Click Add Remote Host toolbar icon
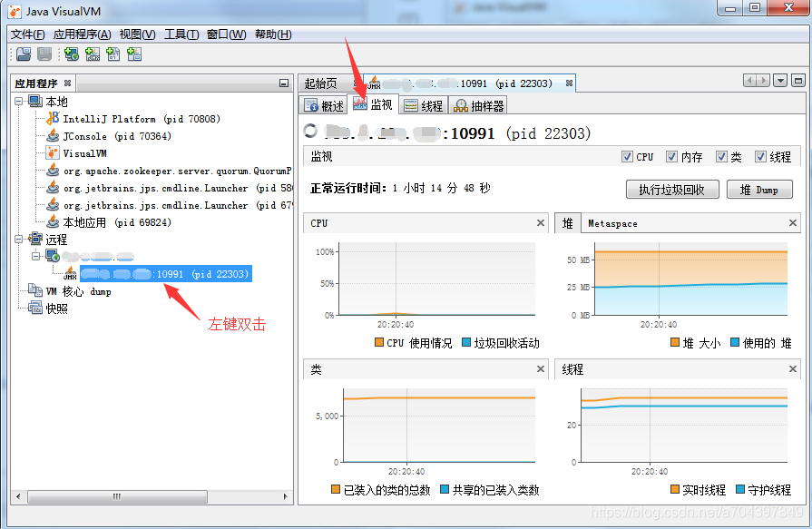Screen dimensions: 812x529 (x=72, y=54)
